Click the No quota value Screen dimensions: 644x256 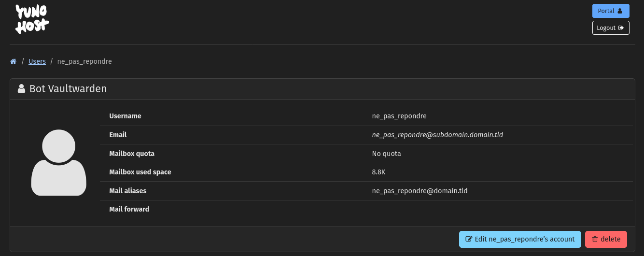coord(386,154)
